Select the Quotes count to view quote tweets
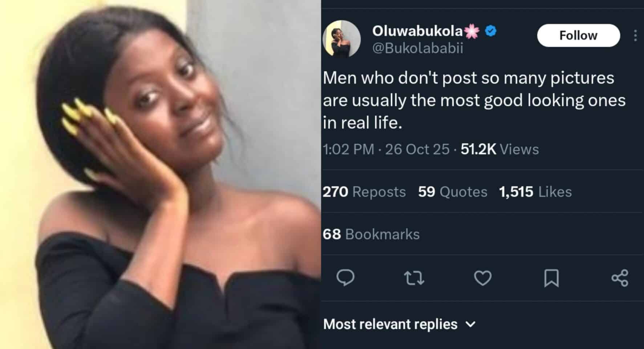Screen dimensions: 644x349 point(452,192)
